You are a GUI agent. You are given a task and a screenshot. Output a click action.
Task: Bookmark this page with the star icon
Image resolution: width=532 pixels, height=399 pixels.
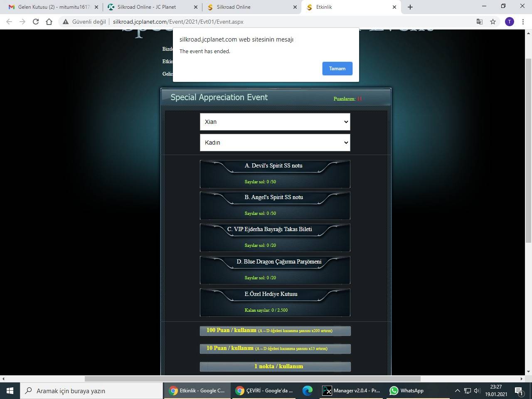493,22
